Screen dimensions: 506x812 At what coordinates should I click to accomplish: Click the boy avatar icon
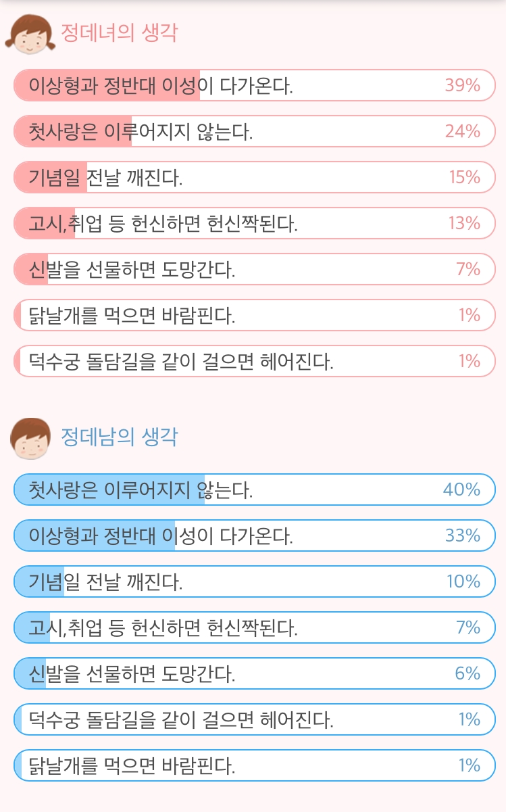coord(30,438)
